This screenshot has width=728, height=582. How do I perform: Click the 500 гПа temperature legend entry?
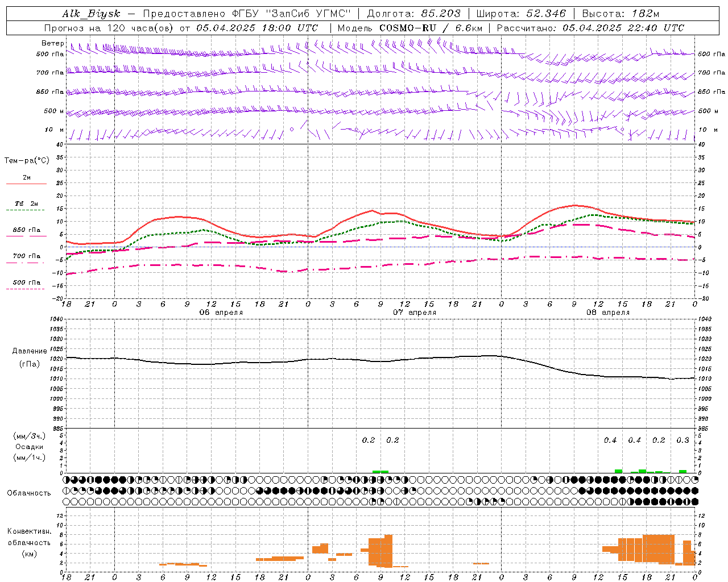point(27,282)
